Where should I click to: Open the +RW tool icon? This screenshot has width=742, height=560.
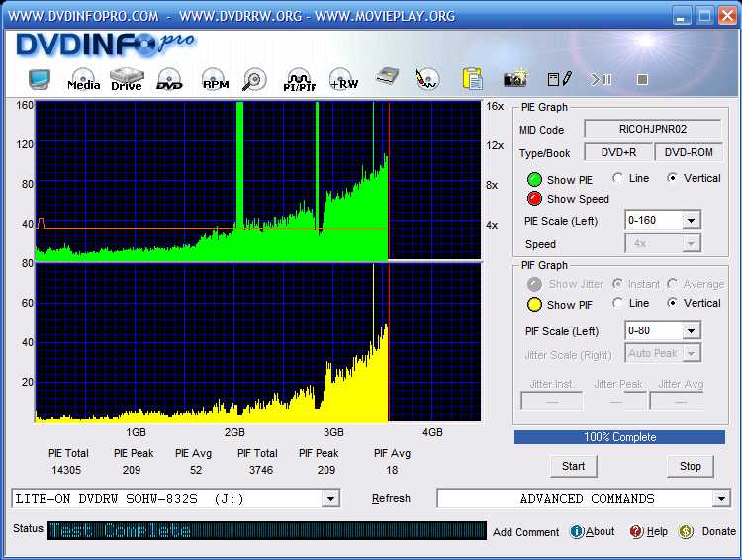point(343,79)
